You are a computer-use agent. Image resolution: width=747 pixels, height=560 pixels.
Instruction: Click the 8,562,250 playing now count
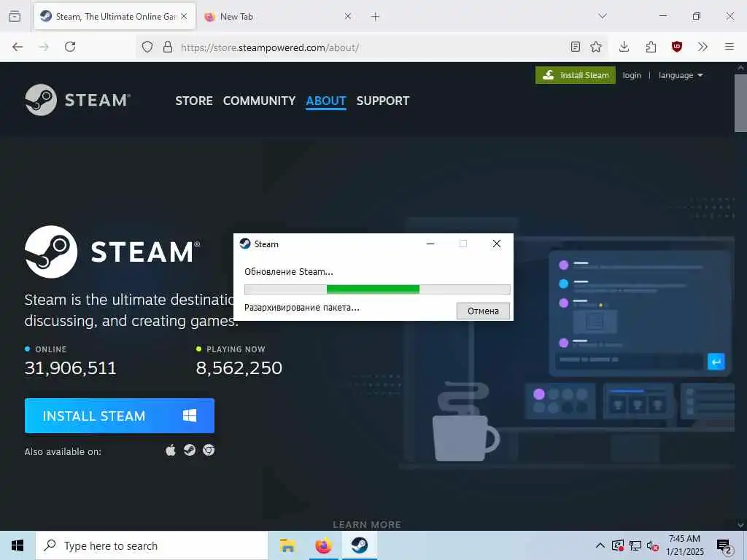(x=239, y=368)
